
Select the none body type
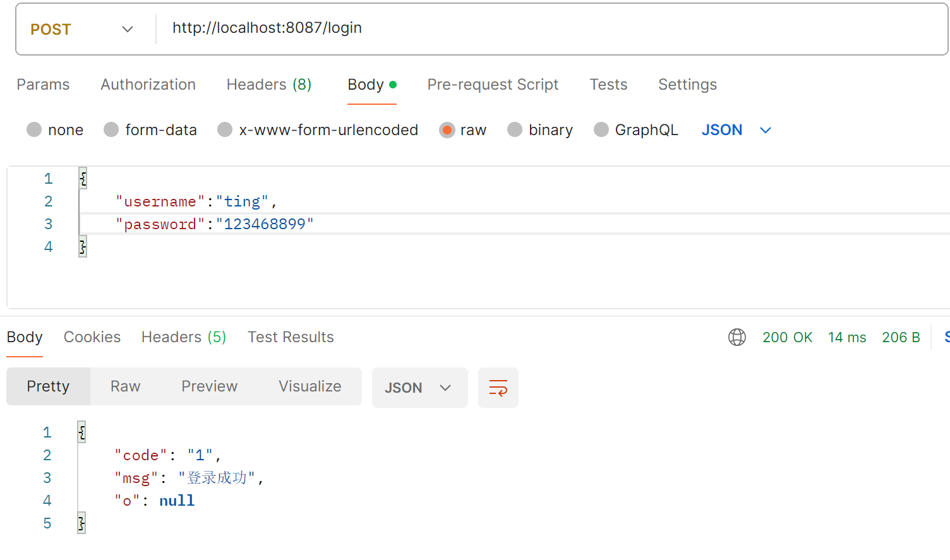pyautogui.click(x=55, y=130)
